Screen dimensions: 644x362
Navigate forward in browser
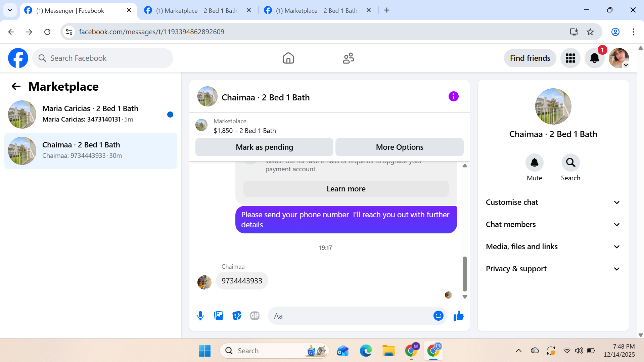point(29,32)
